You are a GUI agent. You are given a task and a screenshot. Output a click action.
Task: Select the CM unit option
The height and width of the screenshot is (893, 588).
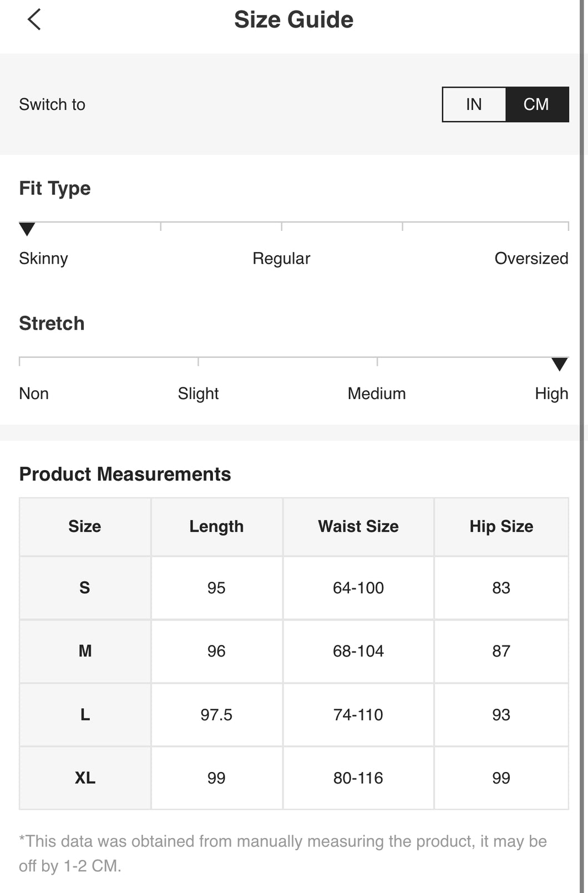click(536, 104)
